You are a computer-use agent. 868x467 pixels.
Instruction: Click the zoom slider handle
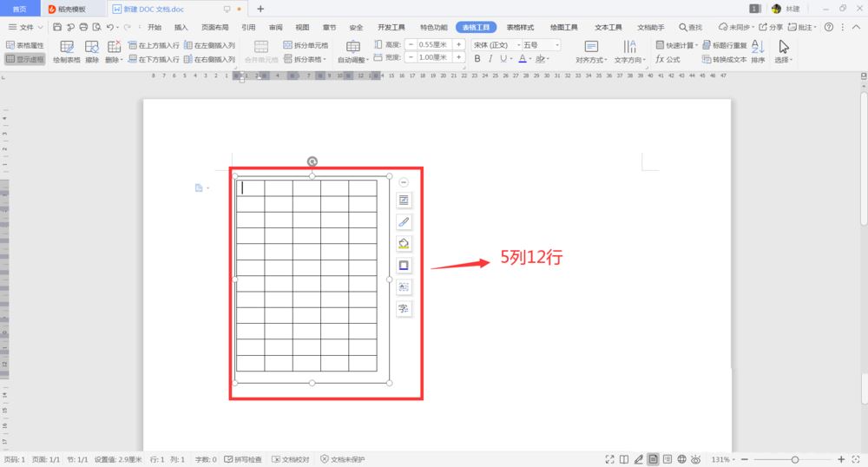795,459
